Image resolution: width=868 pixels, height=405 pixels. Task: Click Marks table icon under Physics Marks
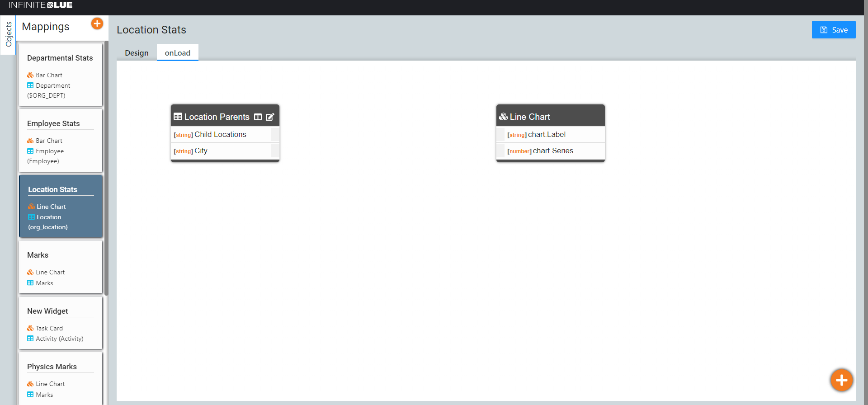(x=30, y=395)
